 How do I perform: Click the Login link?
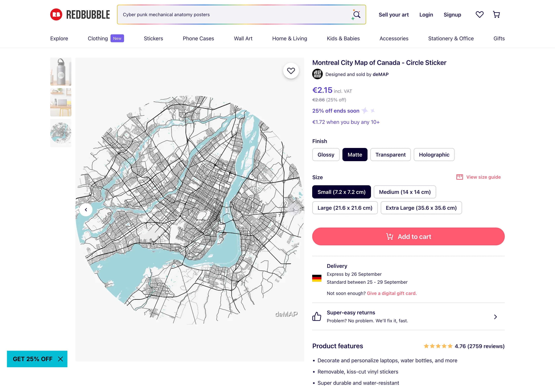pyautogui.click(x=426, y=15)
